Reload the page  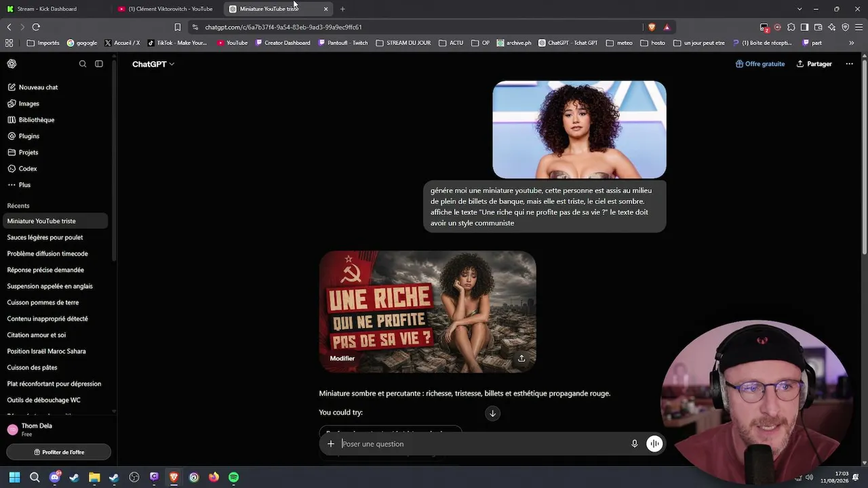(x=36, y=27)
